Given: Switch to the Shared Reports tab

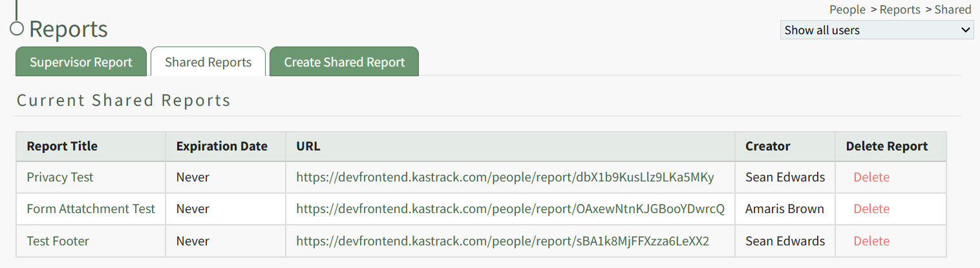Looking at the screenshot, I should click(208, 62).
